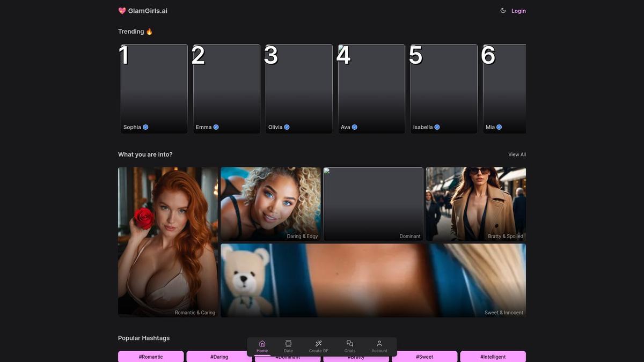Select the #Intelligent hashtag button
Screen dimensions: 644x362
pos(493,357)
